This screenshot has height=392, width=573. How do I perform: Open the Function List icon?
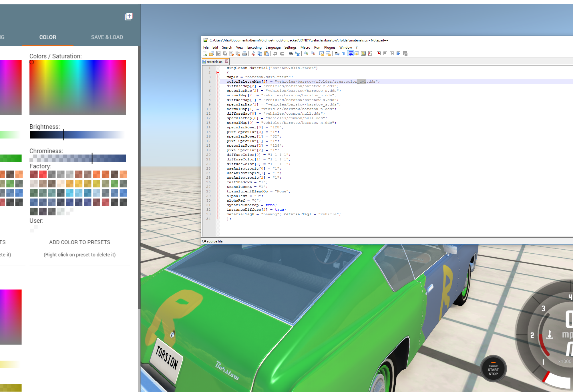pyautogui.click(x=370, y=53)
